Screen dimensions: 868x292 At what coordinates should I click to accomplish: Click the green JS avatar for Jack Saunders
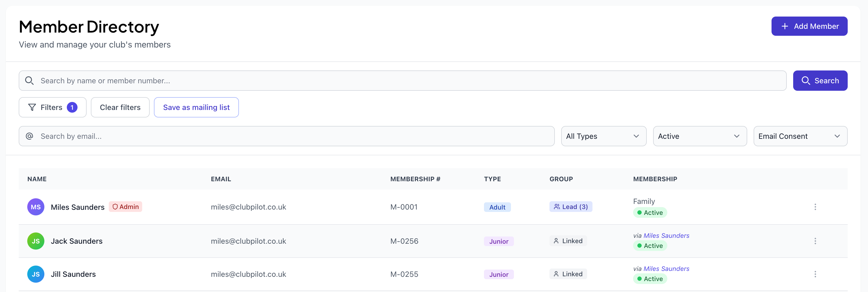click(36, 241)
